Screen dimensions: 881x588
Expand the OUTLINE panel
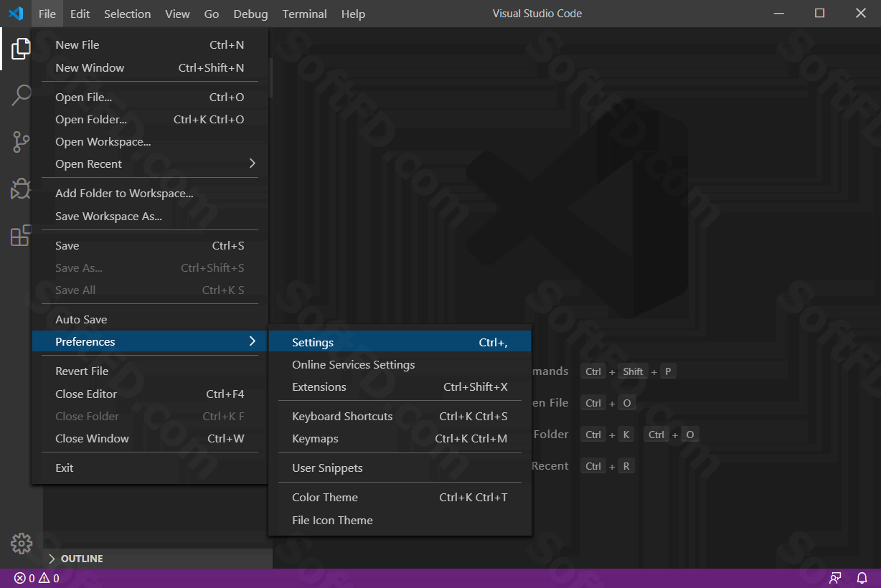(x=158, y=559)
